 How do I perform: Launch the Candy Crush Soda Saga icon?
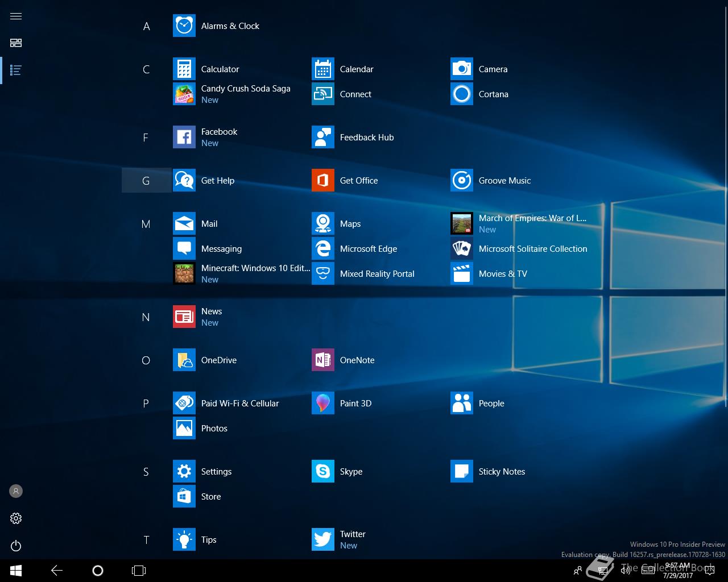(184, 94)
